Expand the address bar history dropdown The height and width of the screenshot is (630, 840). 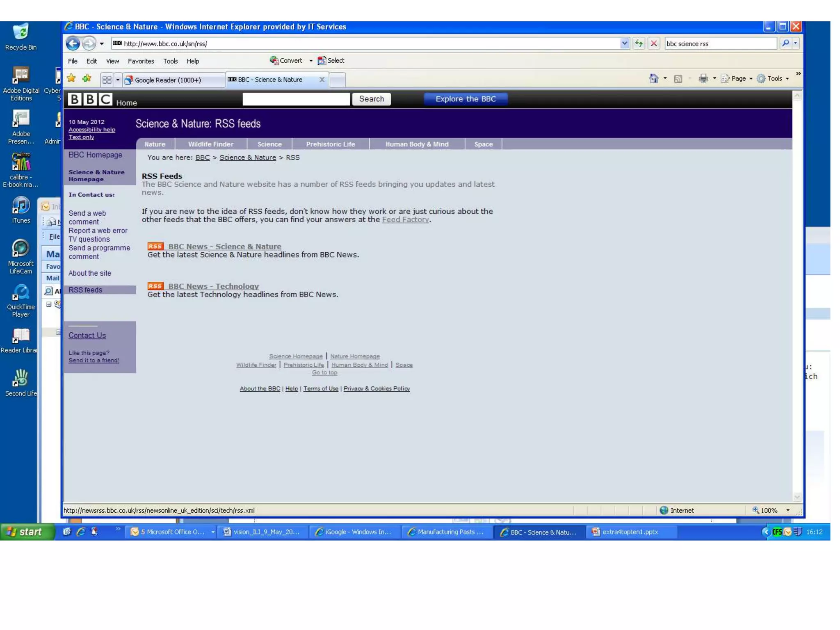[x=624, y=43]
